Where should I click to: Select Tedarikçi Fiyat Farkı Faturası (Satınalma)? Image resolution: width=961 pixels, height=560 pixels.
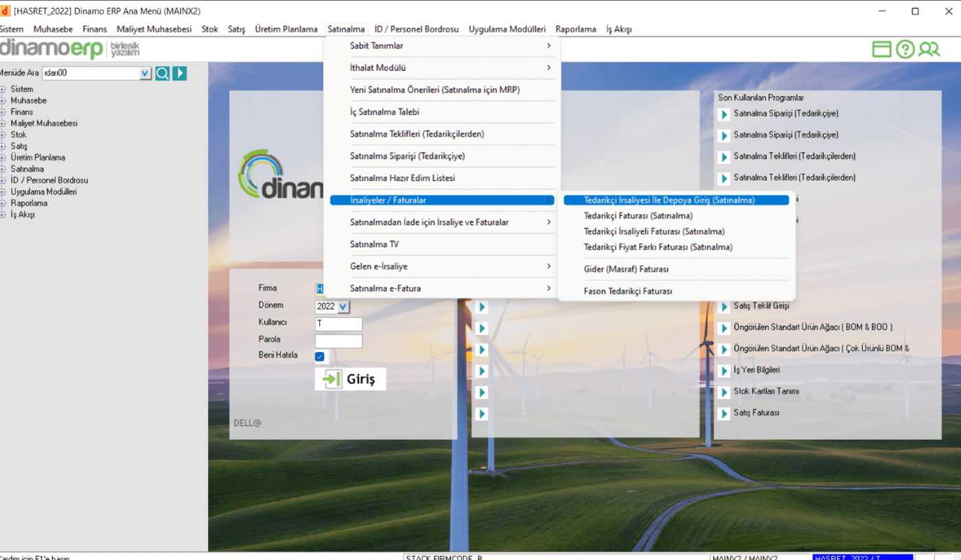[676, 247]
